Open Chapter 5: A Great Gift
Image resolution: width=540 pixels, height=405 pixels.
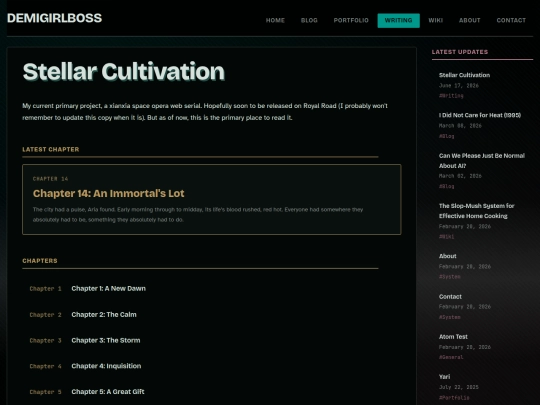point(108,392)
